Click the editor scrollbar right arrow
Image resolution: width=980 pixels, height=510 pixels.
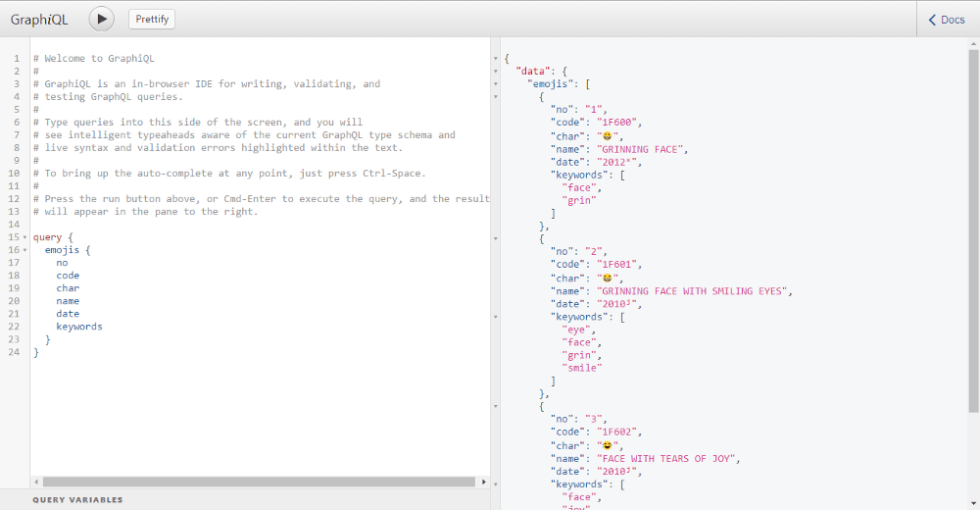484,482
